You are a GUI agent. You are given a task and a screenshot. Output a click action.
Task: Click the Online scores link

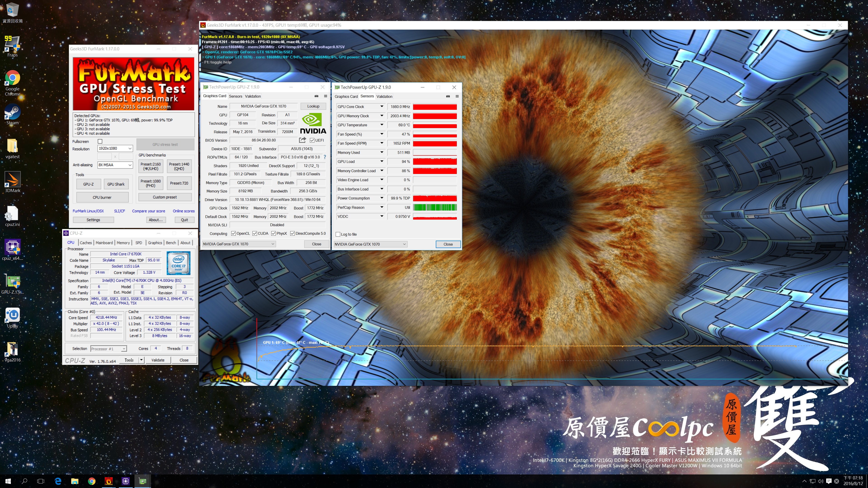pos(184,211)
